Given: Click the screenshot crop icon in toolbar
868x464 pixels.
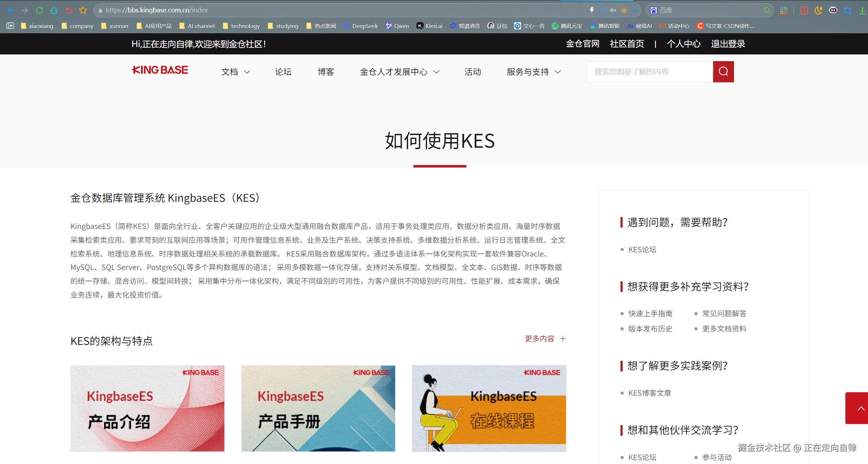Looking at the screenshot, I should (847, 10).
